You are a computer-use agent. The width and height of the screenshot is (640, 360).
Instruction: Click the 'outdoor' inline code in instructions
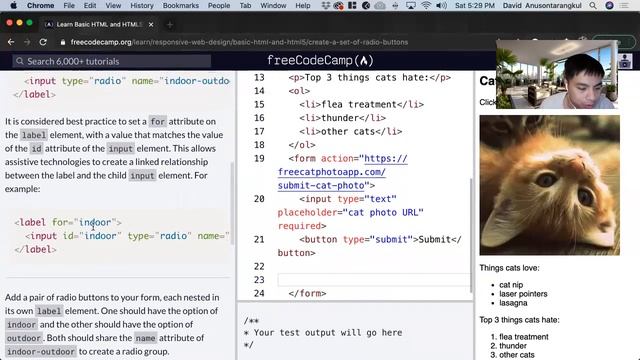(x=24, y=338)
